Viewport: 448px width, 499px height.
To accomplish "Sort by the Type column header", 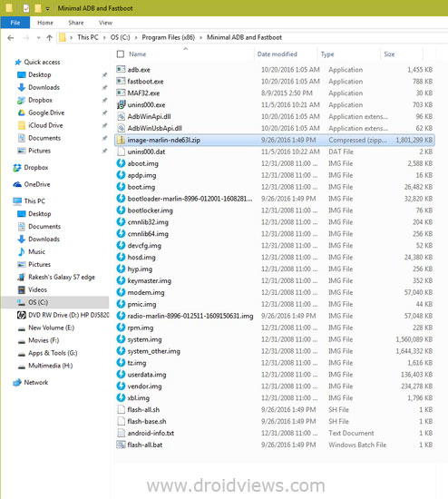I will (x=327, y=54).
